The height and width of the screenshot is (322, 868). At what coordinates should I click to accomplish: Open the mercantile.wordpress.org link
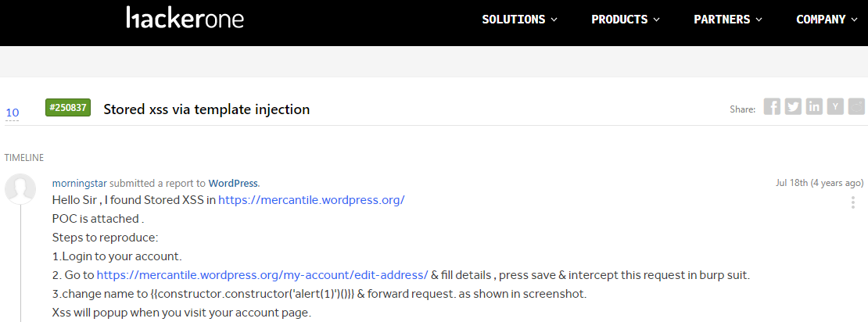point(311,200)
